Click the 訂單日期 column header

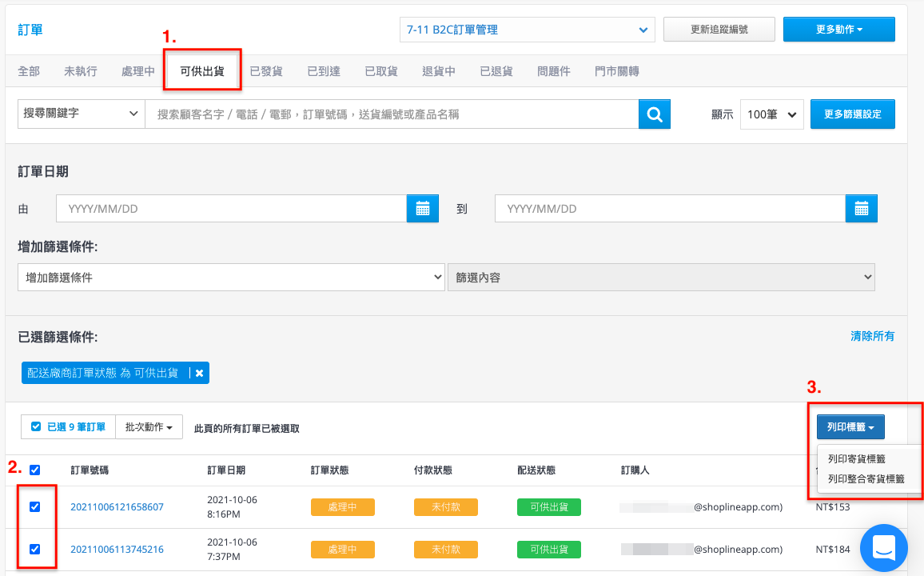click(226, 470)
